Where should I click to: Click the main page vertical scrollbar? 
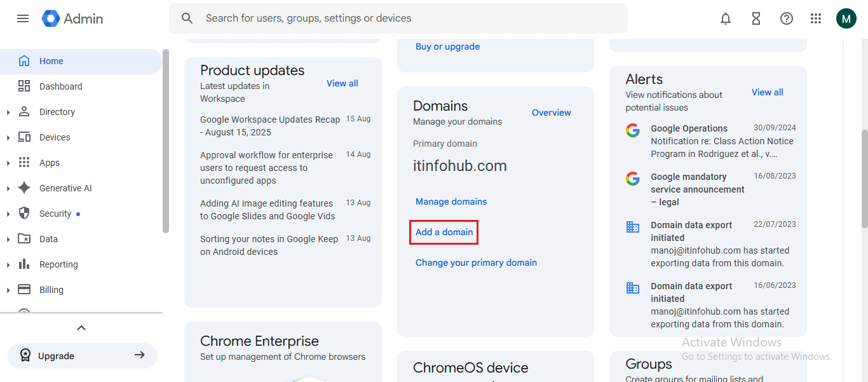point(864,178)
